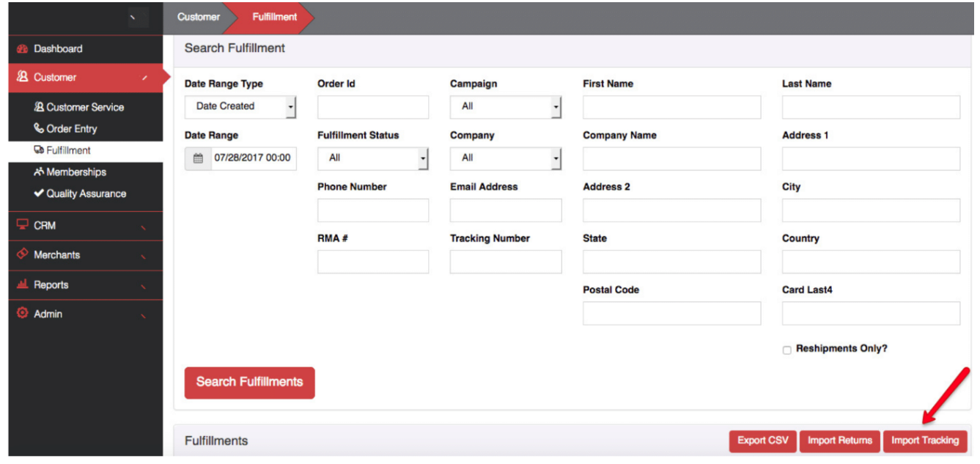
Task: Click the Import Tracking button
Action: (x=924, y=441)
